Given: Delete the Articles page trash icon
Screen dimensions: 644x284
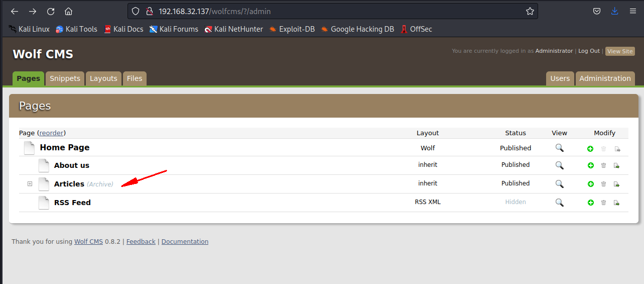Looking at the screenshot, I should click(603, 184).
